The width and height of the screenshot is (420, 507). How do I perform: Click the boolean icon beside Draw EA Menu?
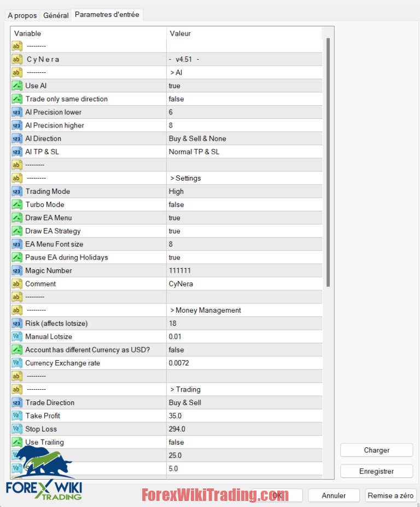click(17, 218)
